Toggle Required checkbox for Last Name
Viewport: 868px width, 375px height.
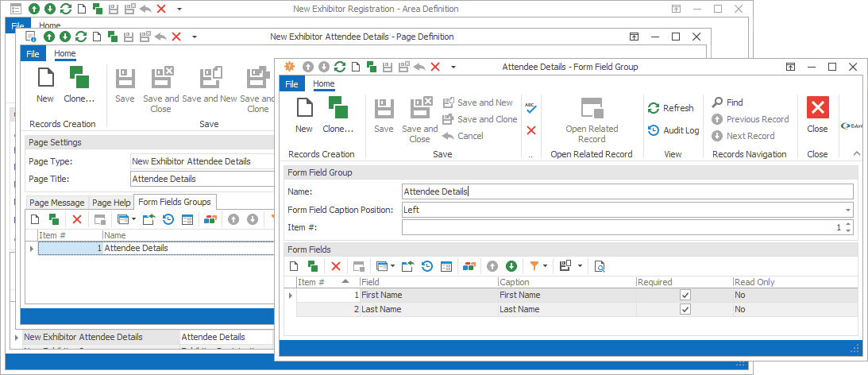[685, 309]
